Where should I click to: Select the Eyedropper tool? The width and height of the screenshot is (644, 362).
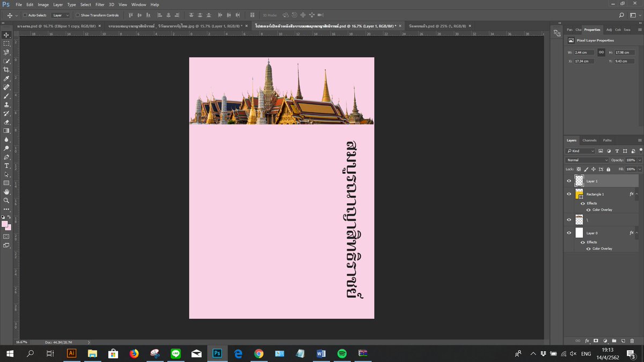[6, 78]
